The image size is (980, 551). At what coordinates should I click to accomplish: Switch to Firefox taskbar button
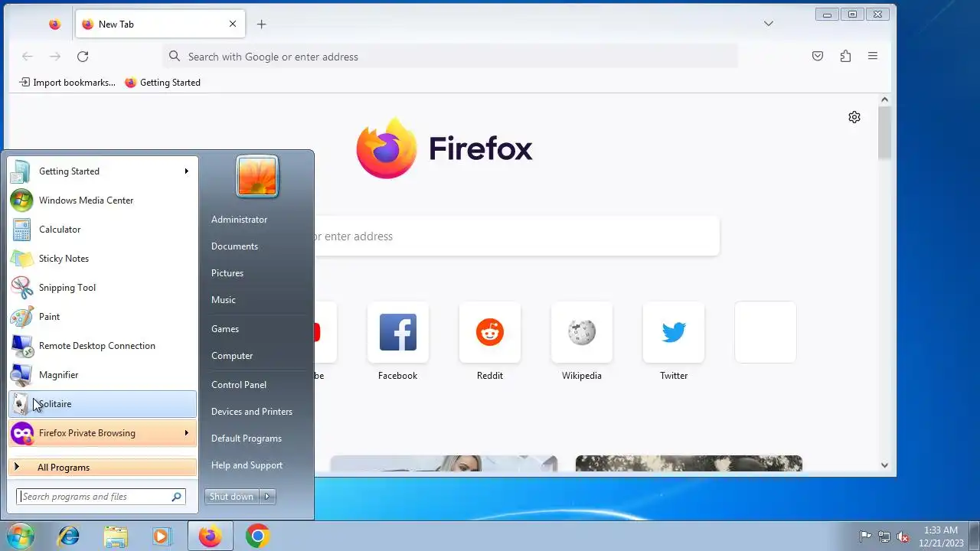click(210, 536)
